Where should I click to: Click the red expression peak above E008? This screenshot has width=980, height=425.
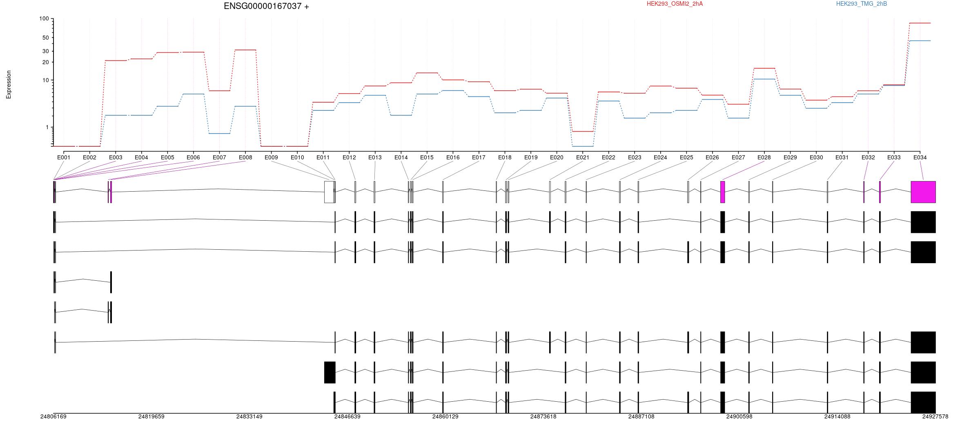245,50
